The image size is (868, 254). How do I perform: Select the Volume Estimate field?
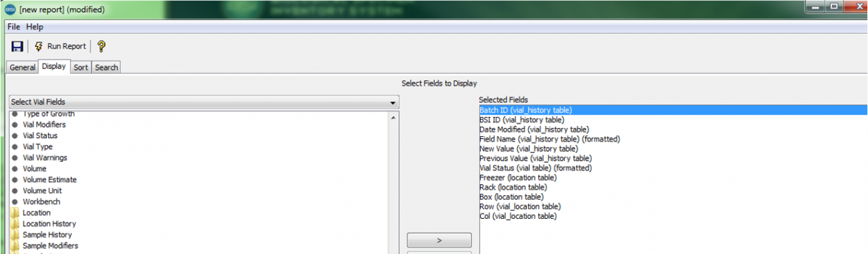pyautogui.click(x=50, y=179)
